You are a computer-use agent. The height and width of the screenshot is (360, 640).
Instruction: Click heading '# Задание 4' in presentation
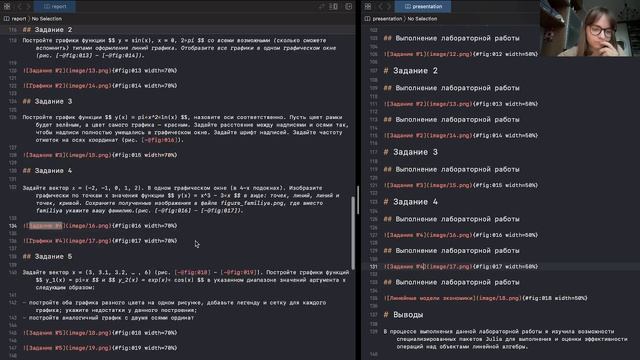pos(411,202)
